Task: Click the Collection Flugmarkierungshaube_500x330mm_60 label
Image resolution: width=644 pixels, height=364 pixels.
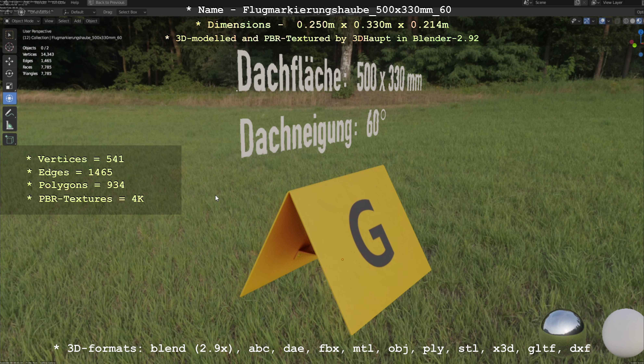Action: [72, 38]
